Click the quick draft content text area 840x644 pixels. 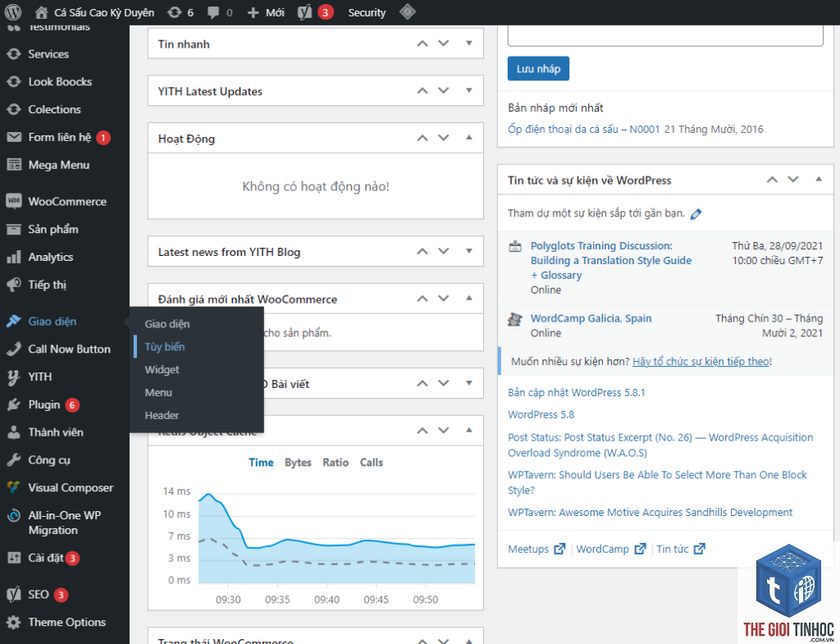[x=665, y=36]
